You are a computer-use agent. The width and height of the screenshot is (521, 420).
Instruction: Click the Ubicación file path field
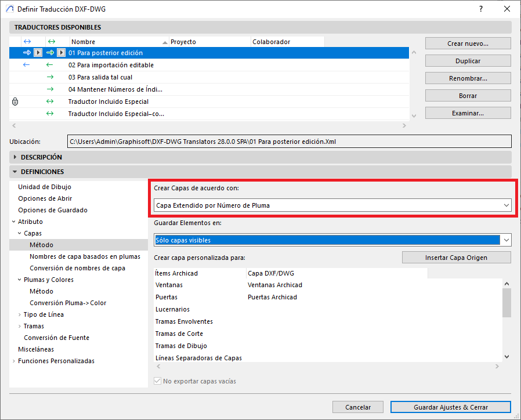point(289,142)
